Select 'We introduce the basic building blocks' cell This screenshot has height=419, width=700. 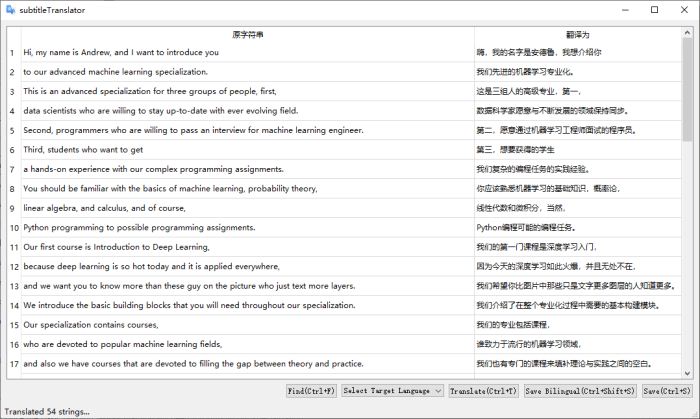pos(248,305)
